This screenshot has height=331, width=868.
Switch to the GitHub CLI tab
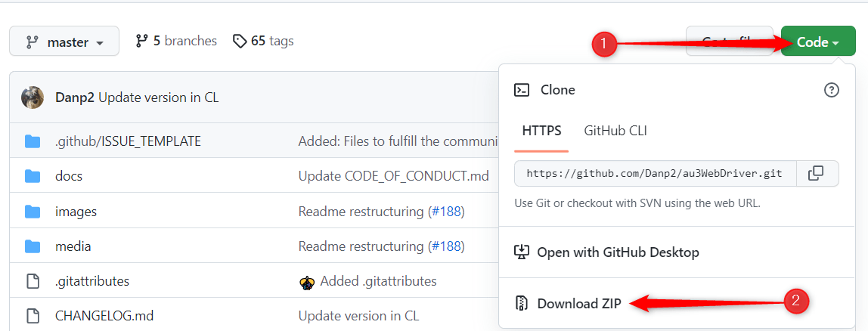(615, 131)
